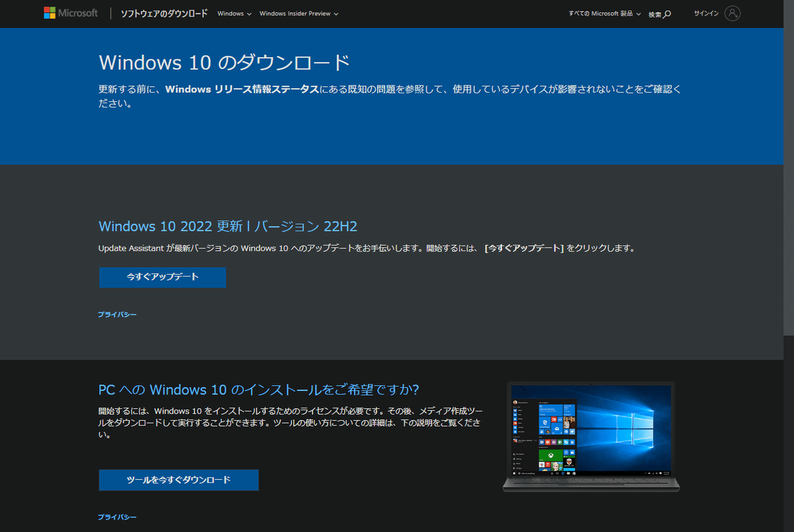
Task: Click the Microsoft logo
Action: (x=71, y=13)
